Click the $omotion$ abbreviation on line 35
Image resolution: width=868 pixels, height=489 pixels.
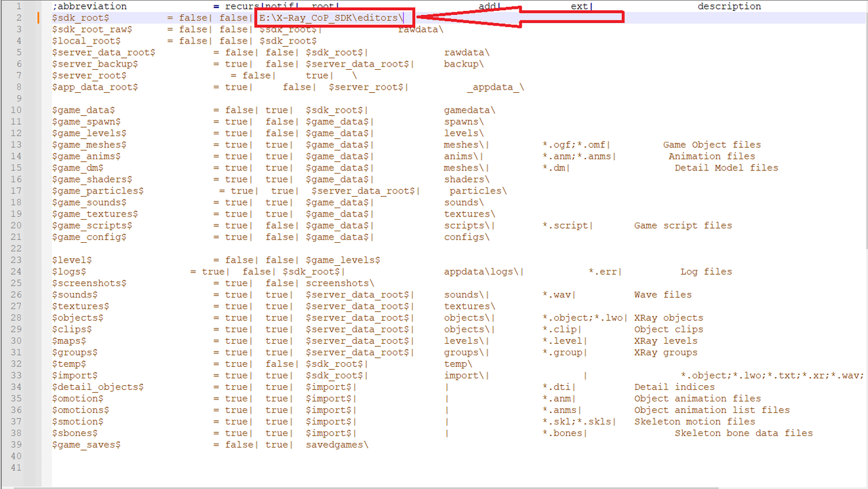coord(78,398)
